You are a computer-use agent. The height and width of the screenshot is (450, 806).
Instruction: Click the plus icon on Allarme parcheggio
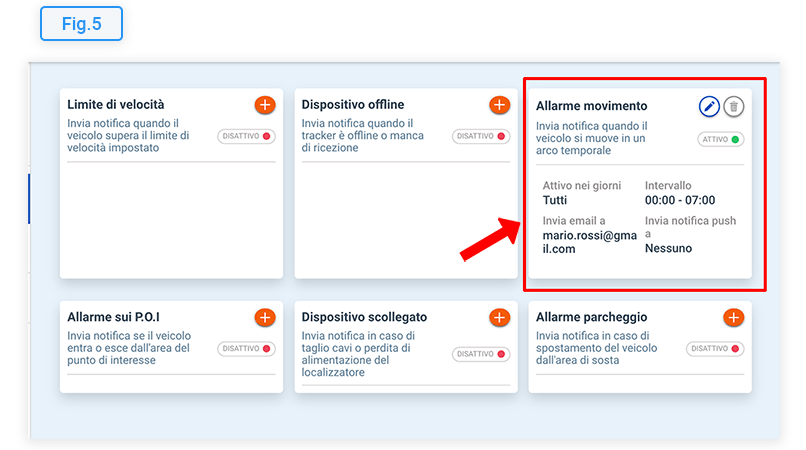tap(733, 317)
